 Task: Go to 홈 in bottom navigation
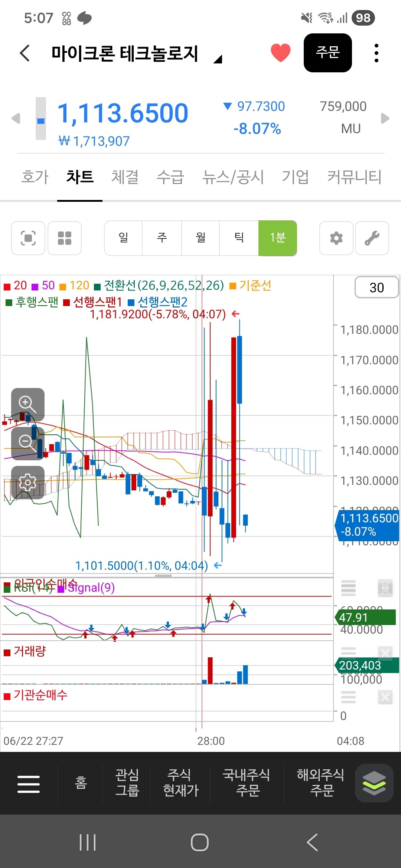81,783
